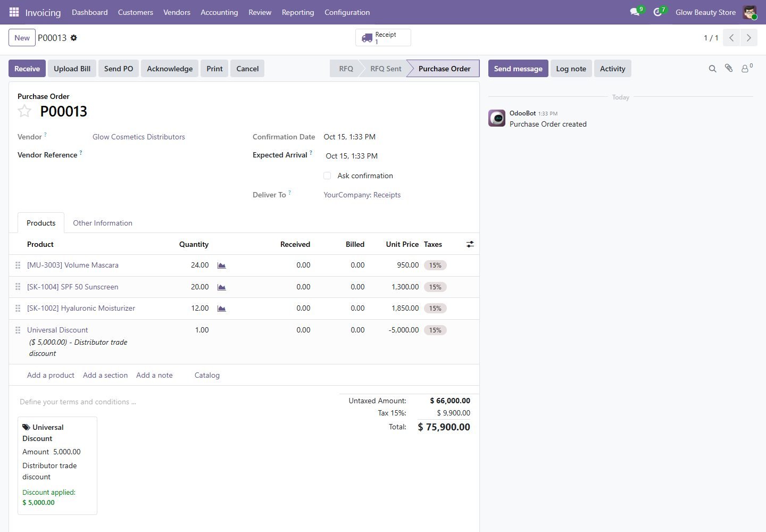Viewport: 766px width, 532px height.
Task: Attach files using the paperclip icon
Action: pyautogui.click(x=729, y=68)
